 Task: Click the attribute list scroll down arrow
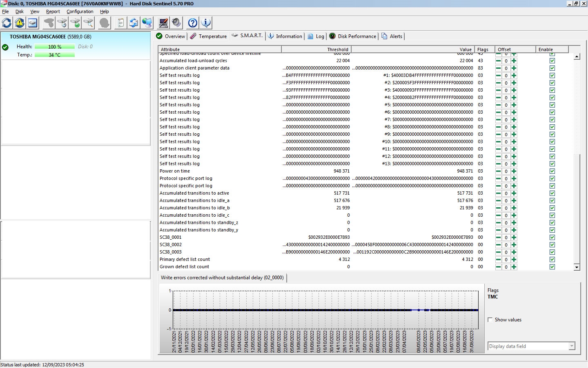pos(577,267)
